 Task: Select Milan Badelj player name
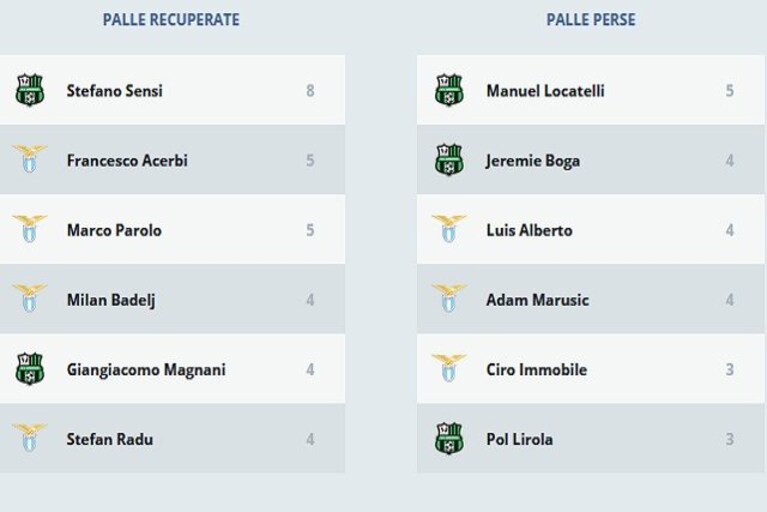click(x=111, y=300)
